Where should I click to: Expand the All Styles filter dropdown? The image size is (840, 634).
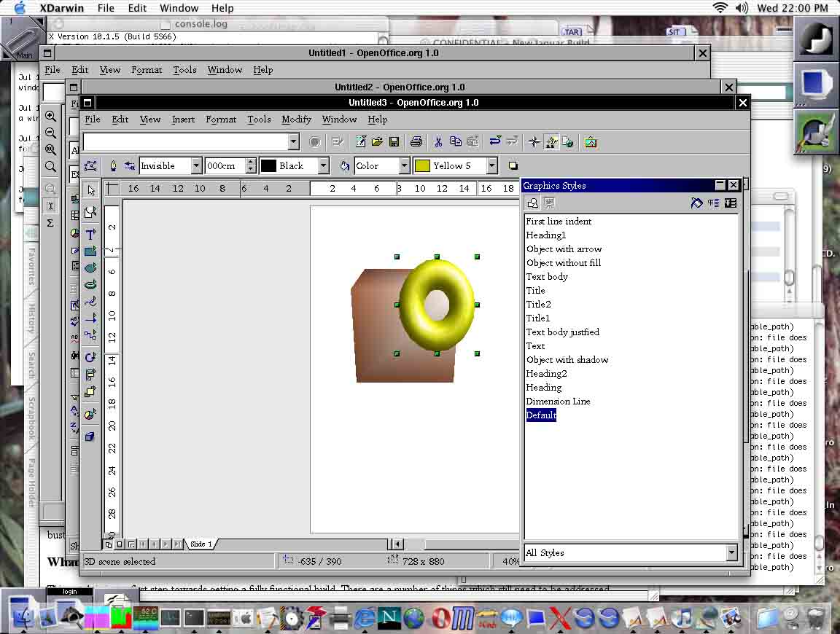click(x=732, y=552)
